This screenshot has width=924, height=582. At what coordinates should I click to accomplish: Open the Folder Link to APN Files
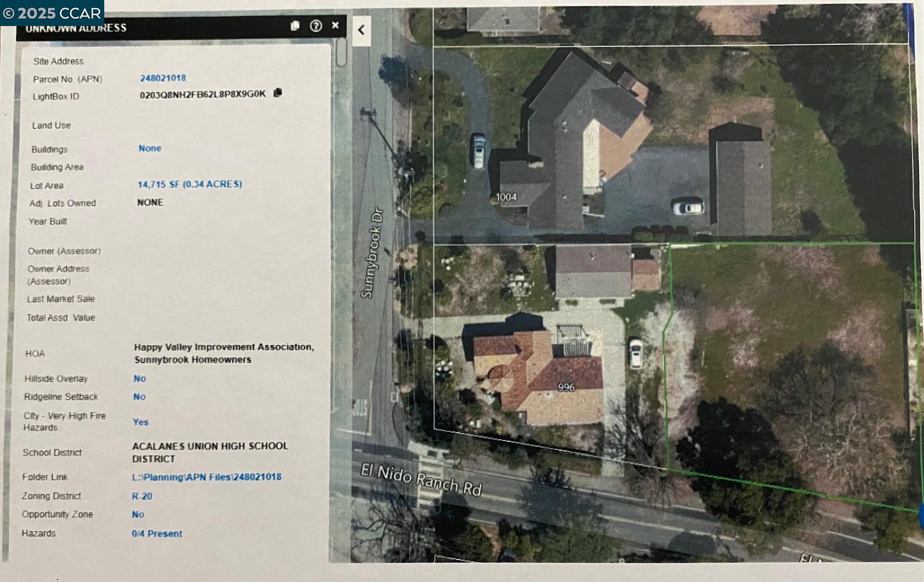coord(208,476)
